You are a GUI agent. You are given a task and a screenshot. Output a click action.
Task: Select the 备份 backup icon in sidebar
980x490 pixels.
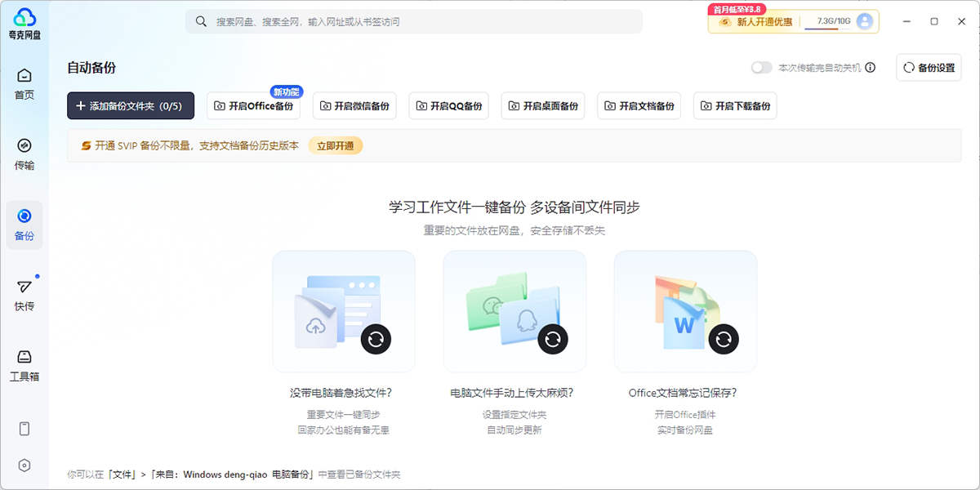24,220
